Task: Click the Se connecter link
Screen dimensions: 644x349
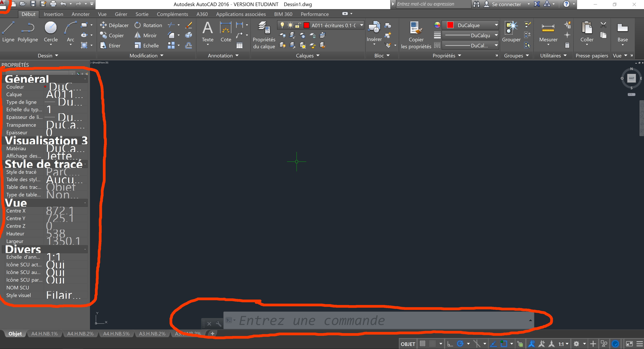Action: click(x=506, y=4)
